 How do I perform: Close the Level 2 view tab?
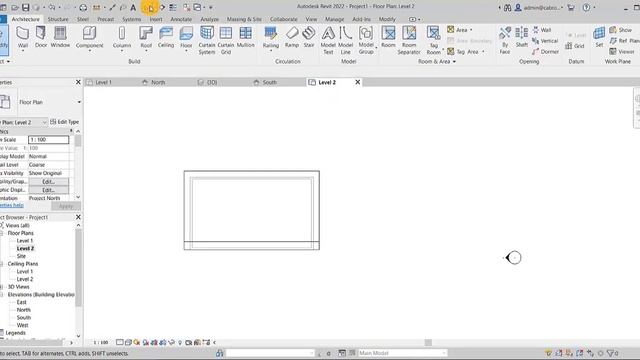(358, 82)
